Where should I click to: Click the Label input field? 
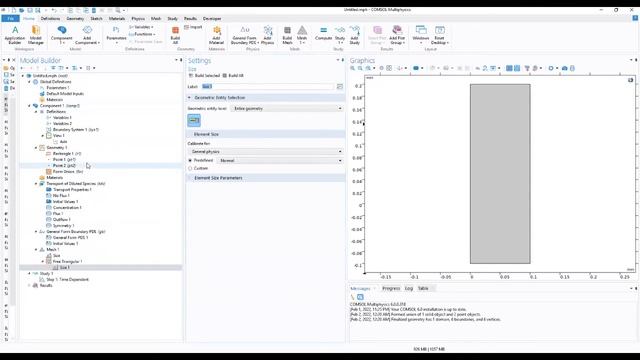click(x=267, y=87)
